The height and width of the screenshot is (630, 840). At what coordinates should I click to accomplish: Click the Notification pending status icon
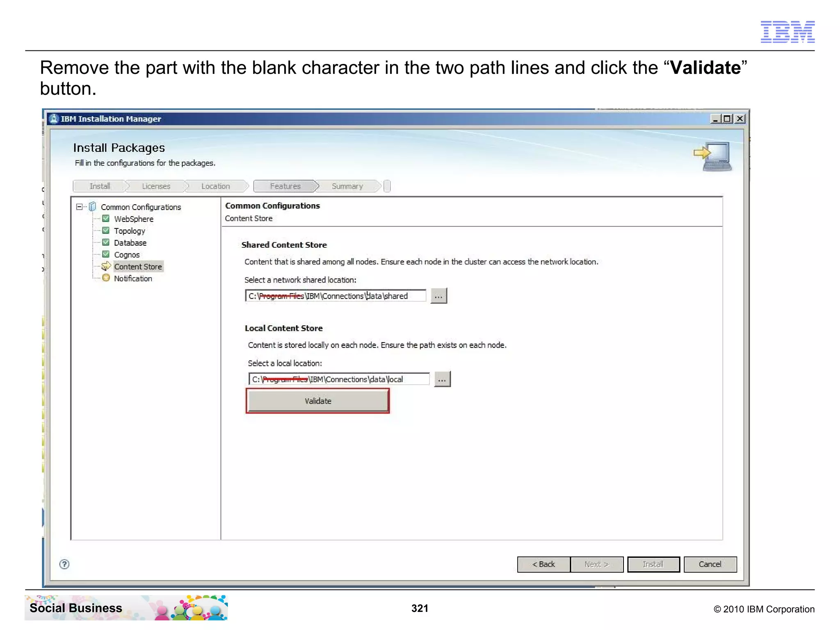click(106, 278)
